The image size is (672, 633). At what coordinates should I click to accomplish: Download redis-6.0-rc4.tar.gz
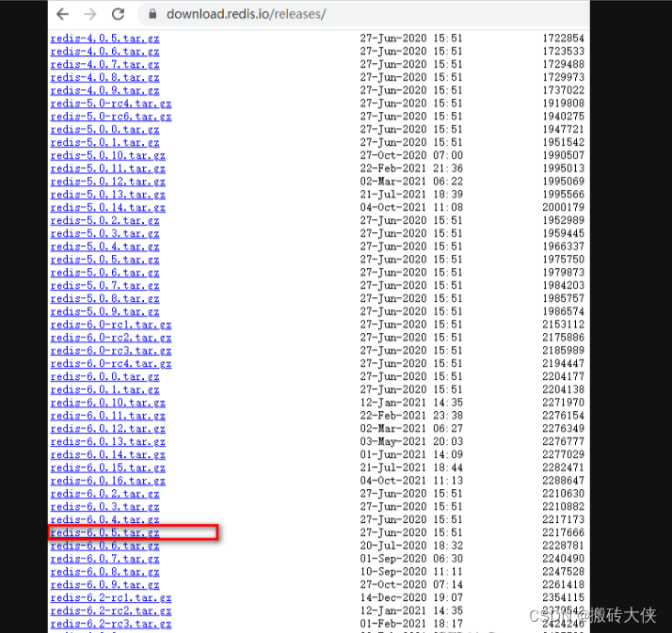coord(111,364)
